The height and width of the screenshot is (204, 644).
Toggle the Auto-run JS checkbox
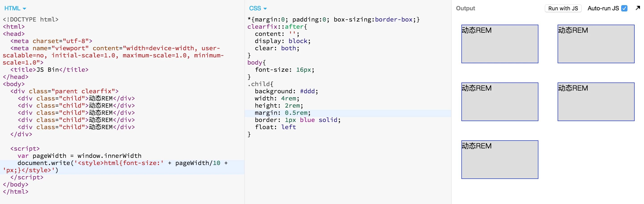pos(624,8)
